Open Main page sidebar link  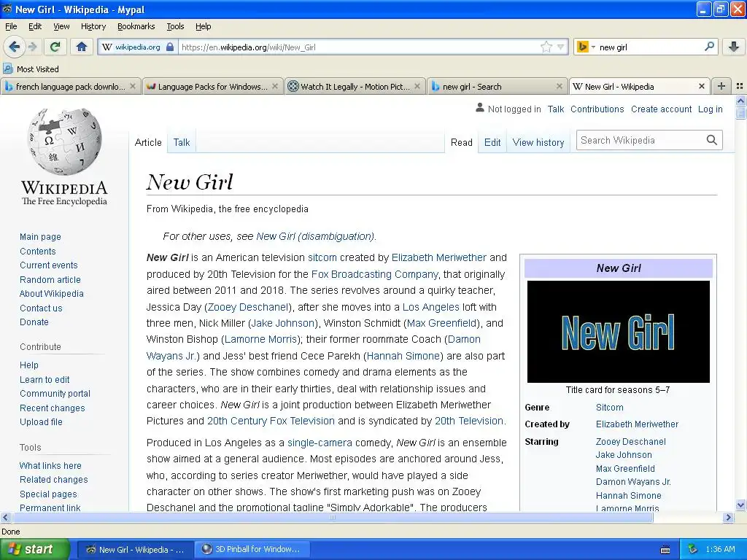tap(41, 237)
